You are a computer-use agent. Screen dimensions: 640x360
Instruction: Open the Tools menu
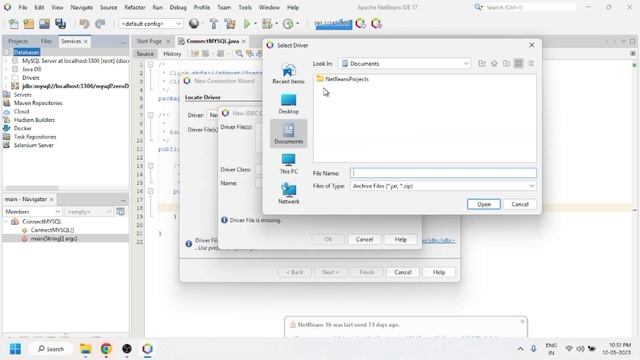(x=245, y=7)
